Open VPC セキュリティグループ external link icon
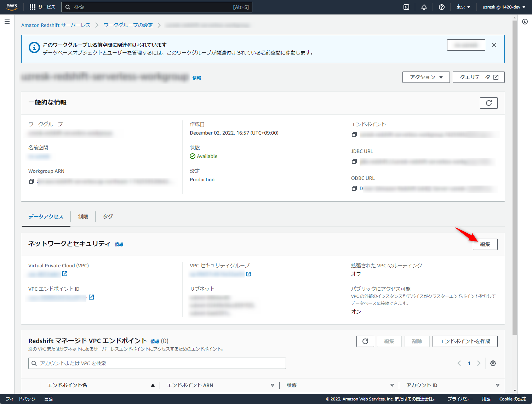532x404 pixels. point(248,274)
